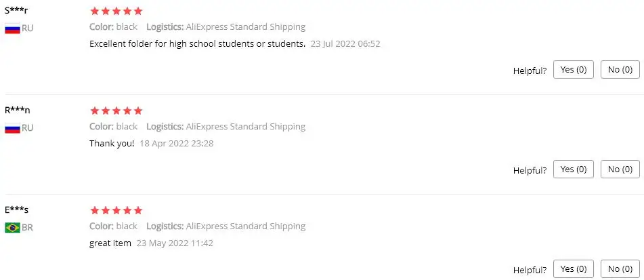This screenshot has height=280, width=644.
Task: Click Russian flag icon beside S***r
Action: tap(12, 28)
